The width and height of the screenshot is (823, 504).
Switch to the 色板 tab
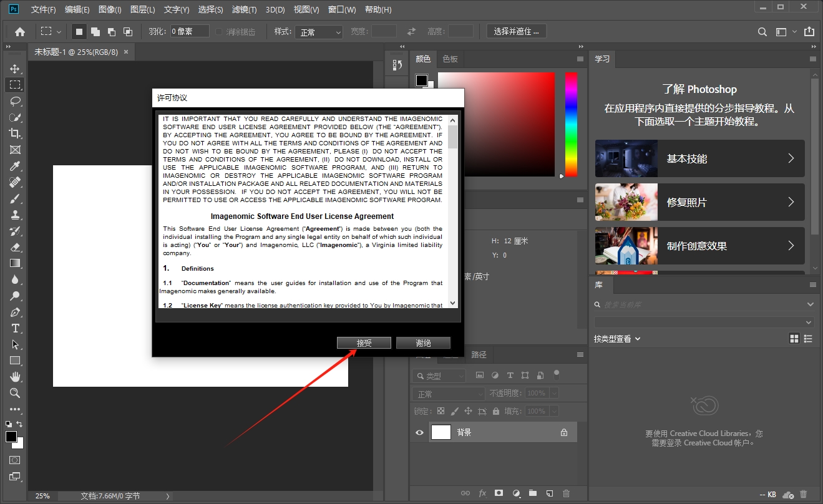pos(450,59)
